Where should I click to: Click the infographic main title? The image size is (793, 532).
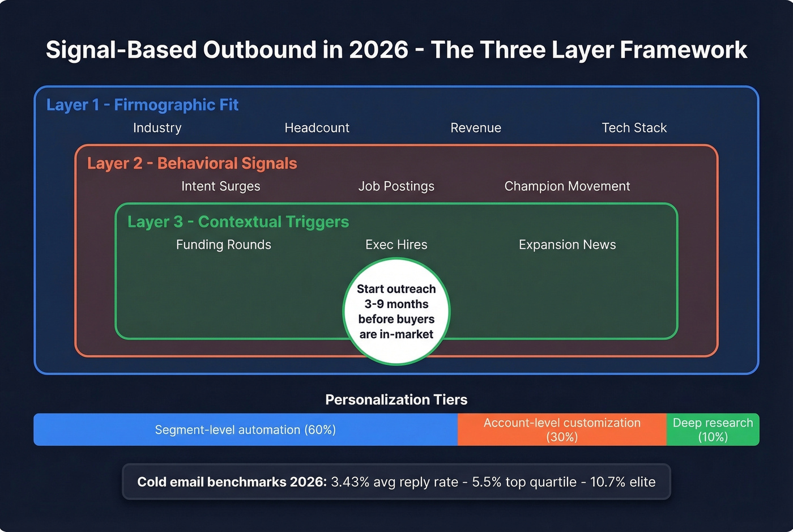(396, 50)
